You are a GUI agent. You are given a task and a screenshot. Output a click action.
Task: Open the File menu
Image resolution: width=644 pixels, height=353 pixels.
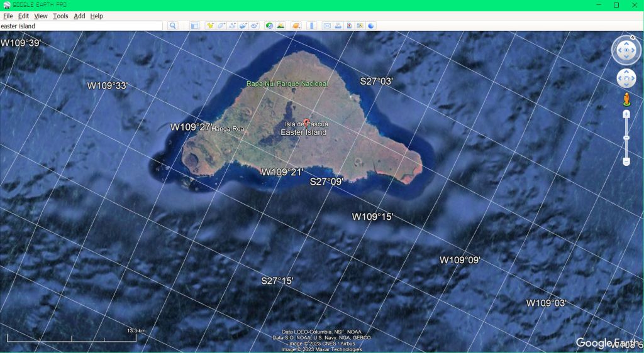point(8,16)
